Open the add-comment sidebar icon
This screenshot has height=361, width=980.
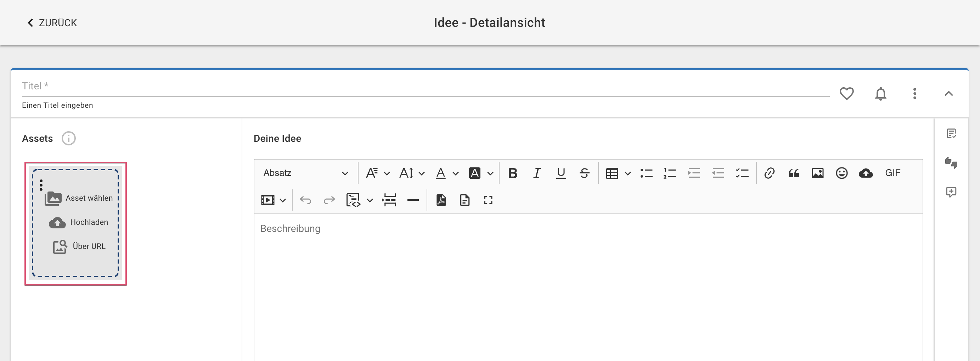tap(951, 192)
